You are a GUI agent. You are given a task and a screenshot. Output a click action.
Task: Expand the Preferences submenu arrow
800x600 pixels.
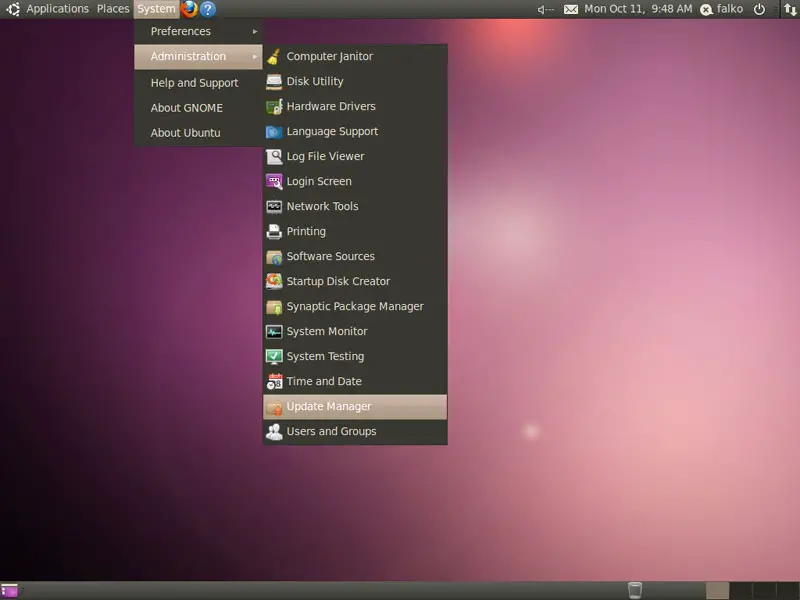(255, 32)
